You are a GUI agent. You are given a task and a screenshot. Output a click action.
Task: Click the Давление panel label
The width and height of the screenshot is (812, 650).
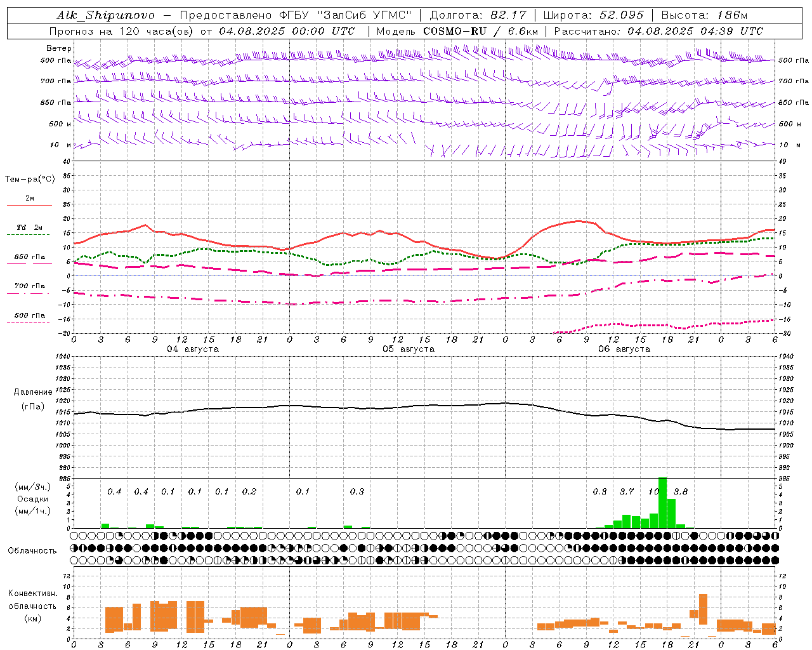point(33,392)
